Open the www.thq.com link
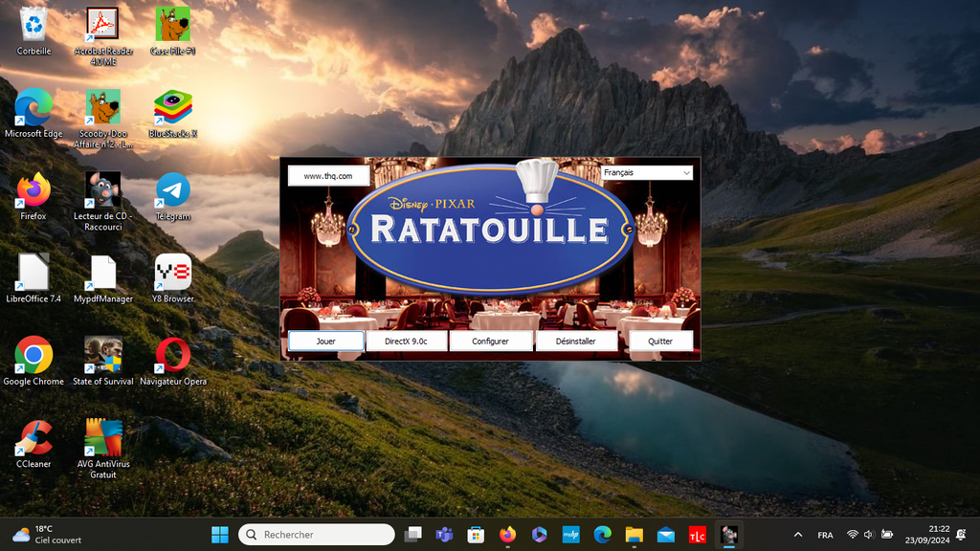 (x=327, y=176)
